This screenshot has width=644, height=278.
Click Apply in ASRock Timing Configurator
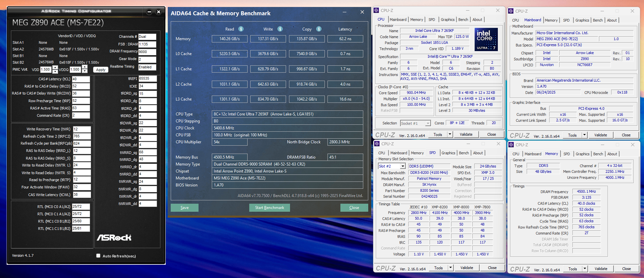(x=101, y=70)
